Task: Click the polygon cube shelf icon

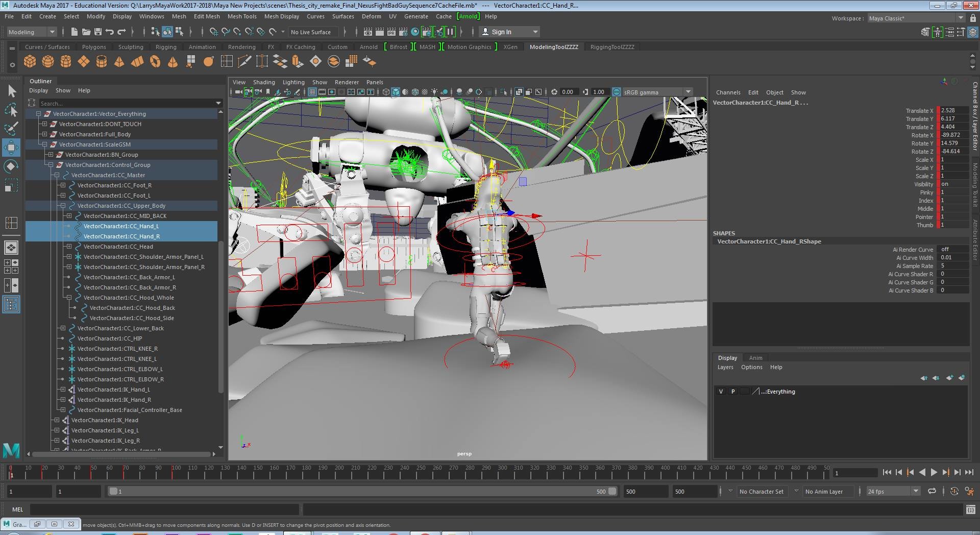Action: pyautogui.click(x=30, y=62)
